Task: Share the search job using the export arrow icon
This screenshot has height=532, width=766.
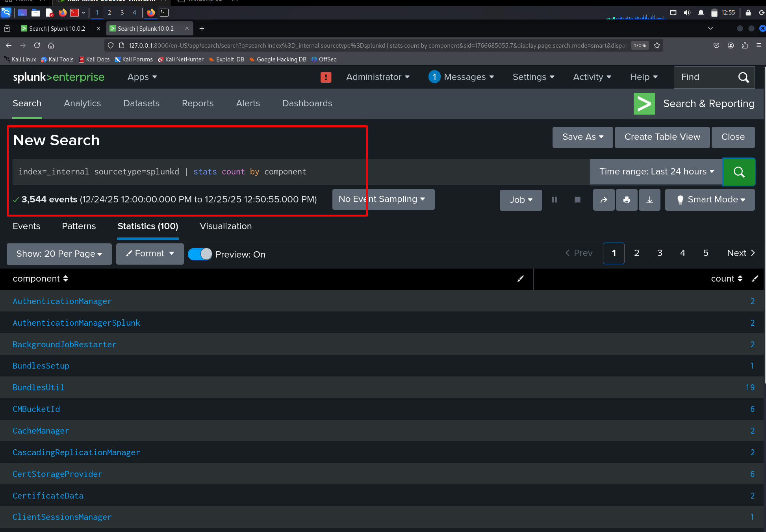Action: pos(604,200)
